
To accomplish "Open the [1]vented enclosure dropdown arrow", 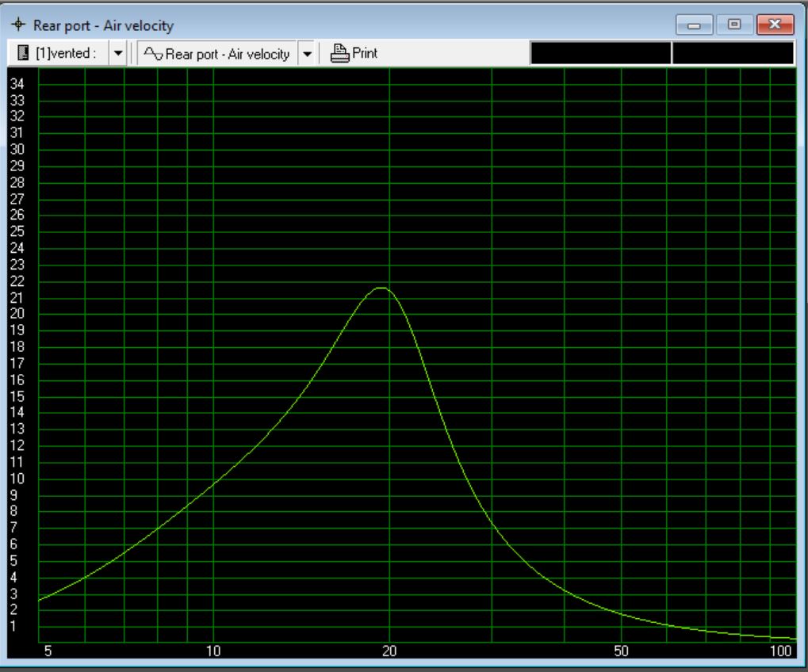I will [x=118, y=53].
